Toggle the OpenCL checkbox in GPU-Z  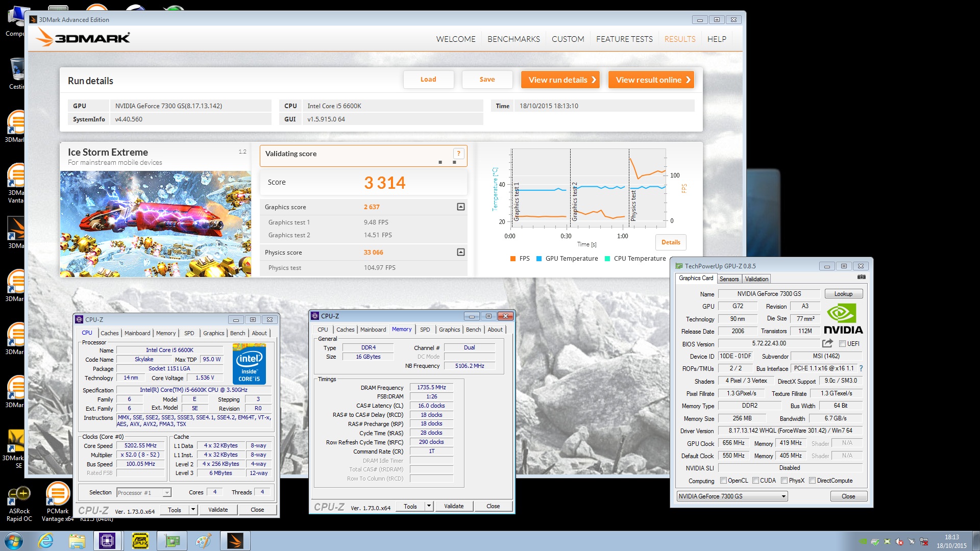point(723,481)
